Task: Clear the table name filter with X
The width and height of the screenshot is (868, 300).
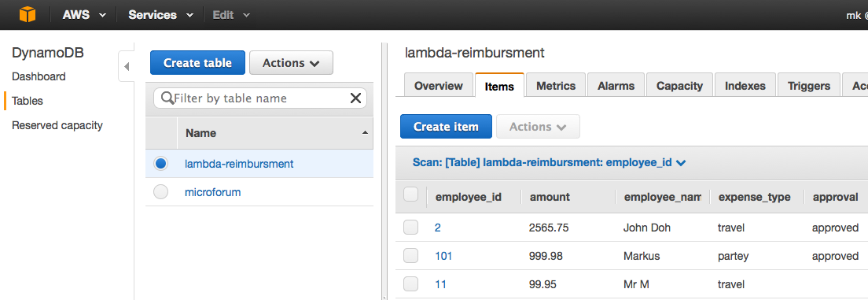Action: [356, 98]
